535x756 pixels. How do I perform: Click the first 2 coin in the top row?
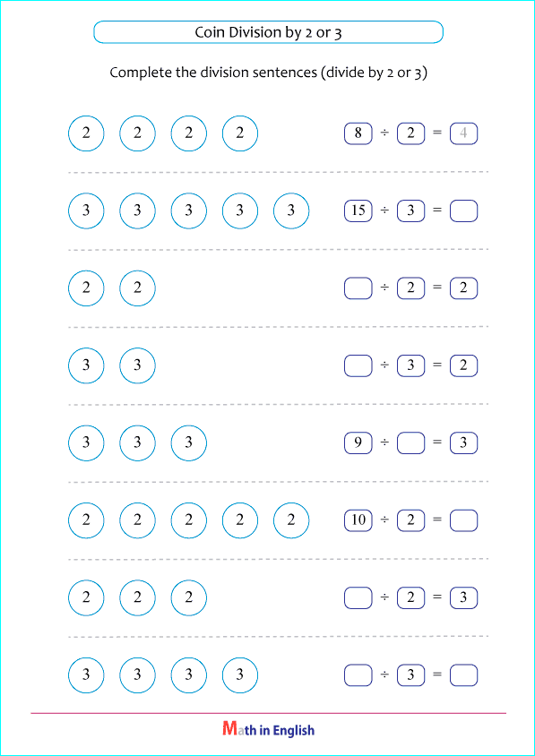click(x=86, y=133)
